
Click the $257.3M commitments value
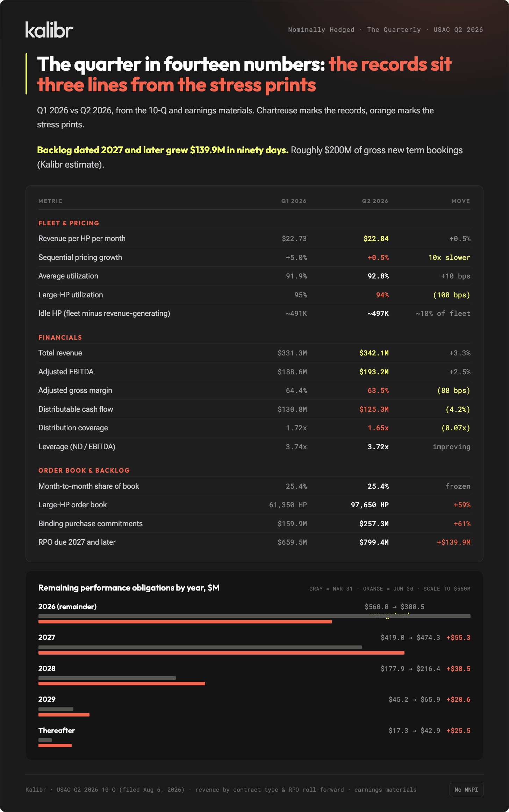[x=374, y=524]
